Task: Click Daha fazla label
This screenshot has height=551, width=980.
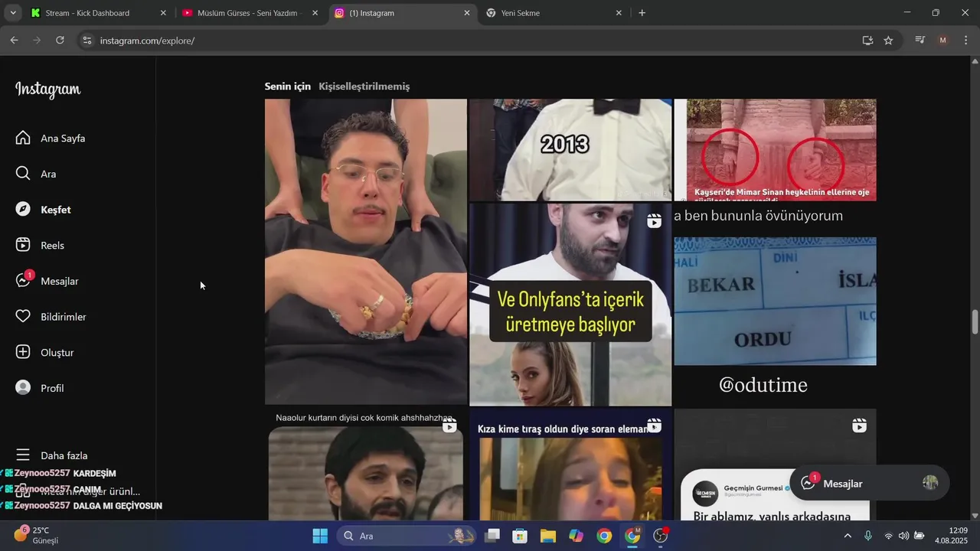Action: [x=64, y=455]
